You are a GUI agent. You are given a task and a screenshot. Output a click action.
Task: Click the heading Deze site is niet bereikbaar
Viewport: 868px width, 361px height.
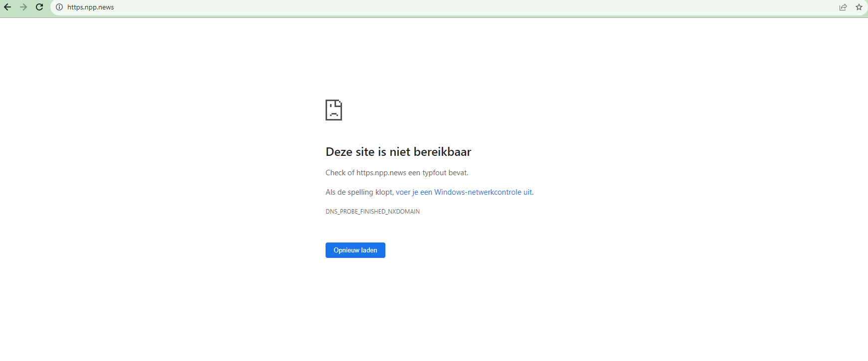click(398, 152)
